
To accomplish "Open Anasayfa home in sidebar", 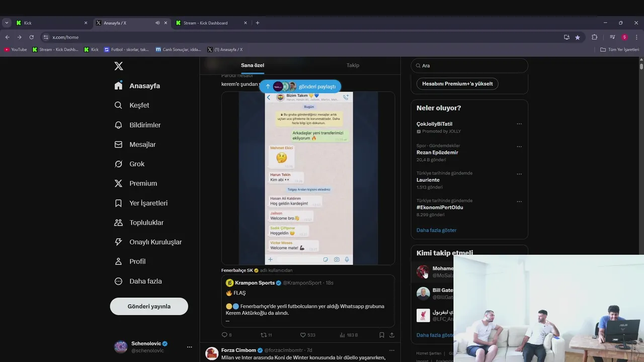I will [x=137, y=85].
